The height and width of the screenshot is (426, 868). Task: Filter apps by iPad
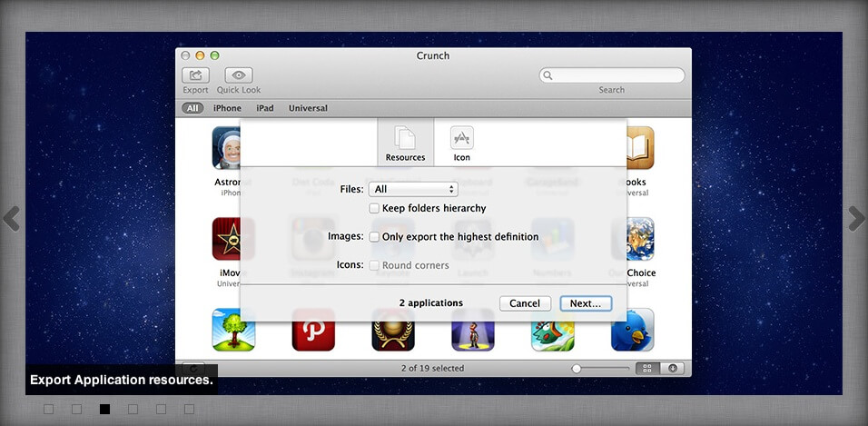tap(264, 108)
